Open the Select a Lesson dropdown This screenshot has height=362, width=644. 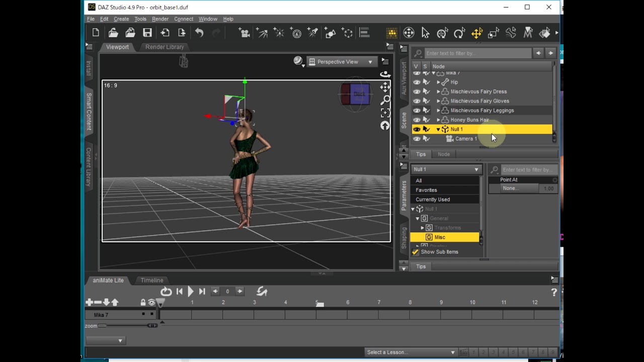coord(411,352)
